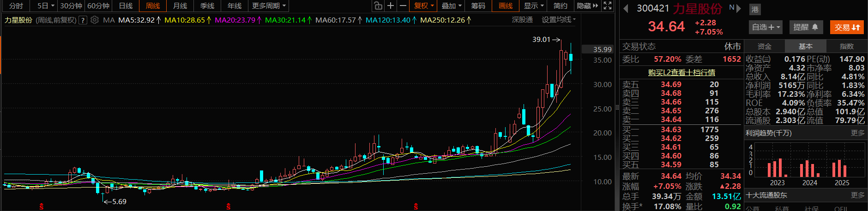
Task: Switch to 日线 daily chart
Action: pos(126,6)
